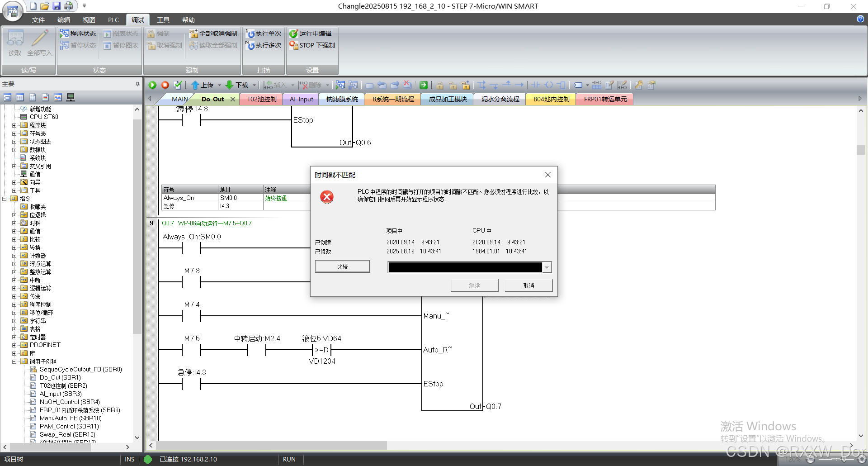The height and width of the screenshot is (466, 868).
Task: Expand the 定时器 instruction folder
Action: coord(14,337)
